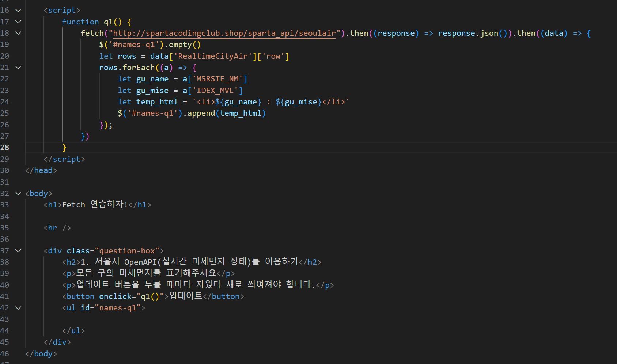Click the <hr /> tag on line 35
617x364 pixels.
coord(57,228)
